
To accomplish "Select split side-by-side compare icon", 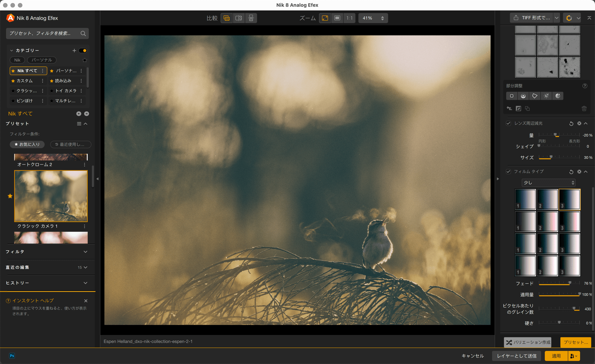I will coord(239,18).
